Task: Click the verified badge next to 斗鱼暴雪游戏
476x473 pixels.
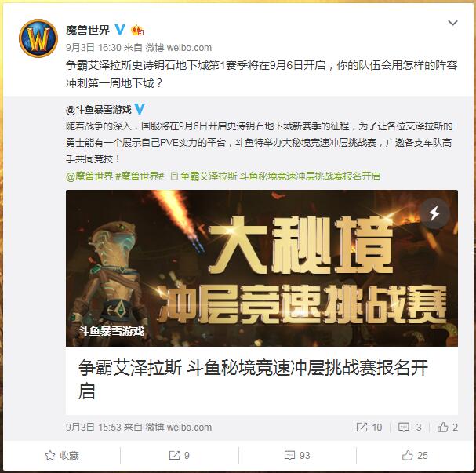Action: tap(140, 109)
